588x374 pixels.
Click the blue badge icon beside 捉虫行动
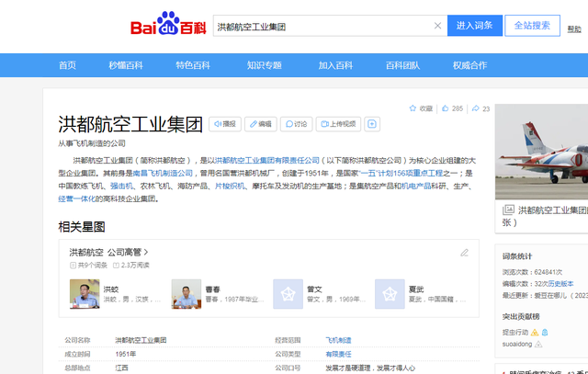(545, 333)
